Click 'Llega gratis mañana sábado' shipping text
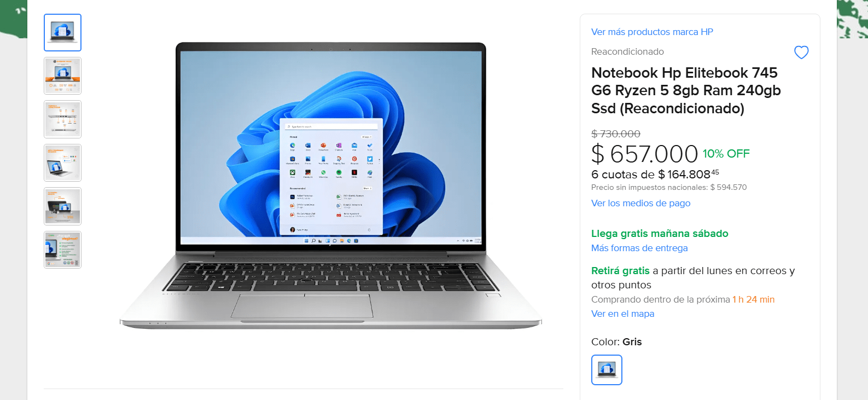868x400 pixels. pos(660,234)
